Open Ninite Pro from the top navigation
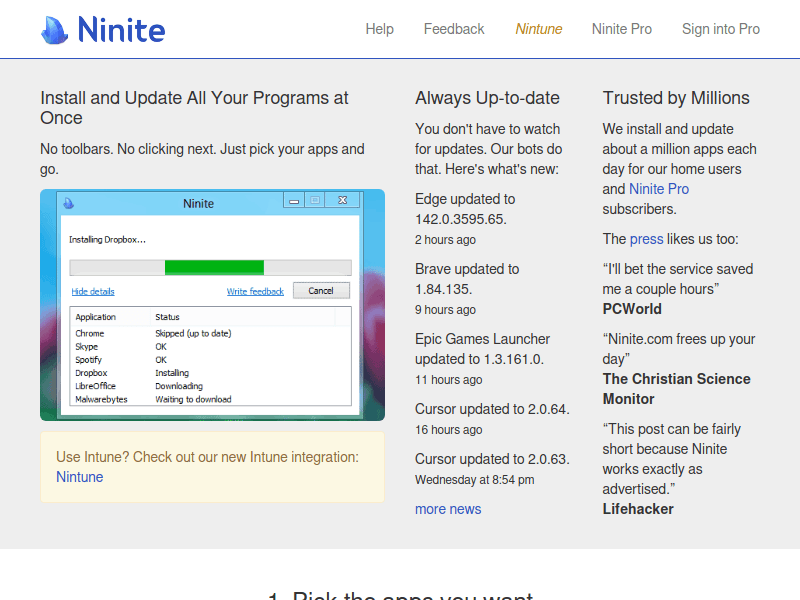This screenshot has width=800, height=600. pyautogui.click(x=622, y=29)
